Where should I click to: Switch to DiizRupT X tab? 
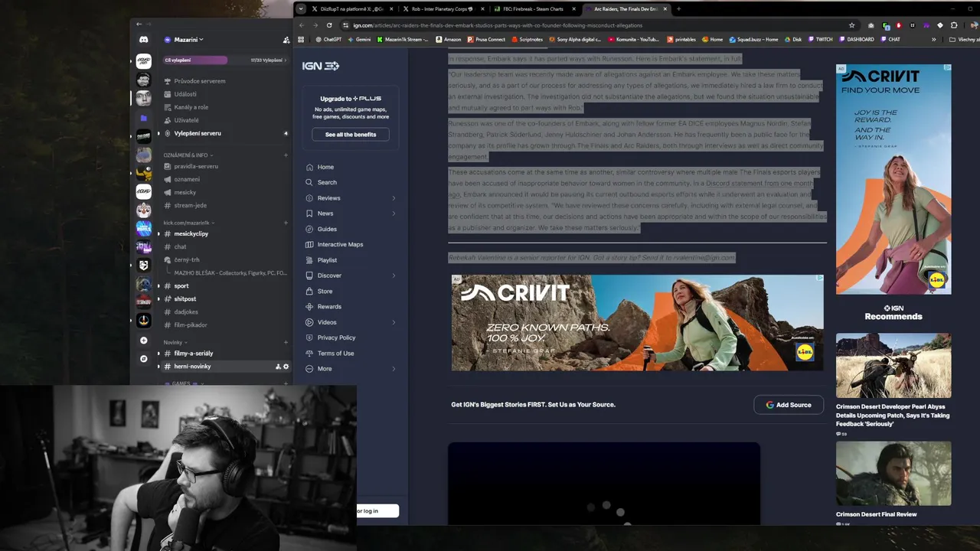pos(351,9)
